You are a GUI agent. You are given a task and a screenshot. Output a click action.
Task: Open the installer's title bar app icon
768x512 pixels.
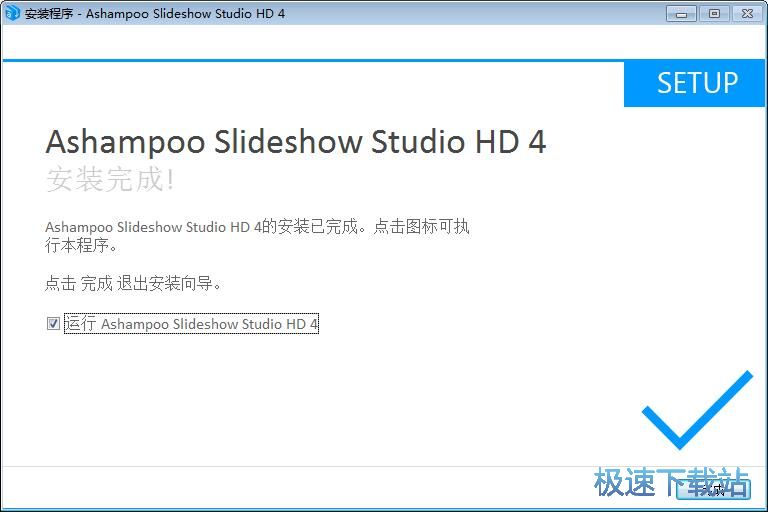click(11, 13)
